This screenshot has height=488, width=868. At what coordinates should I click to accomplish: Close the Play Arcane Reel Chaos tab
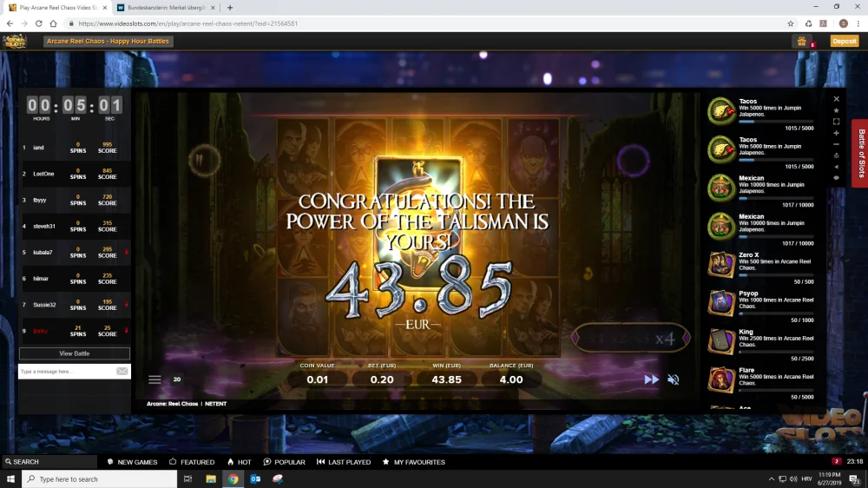tap(105, 8)
